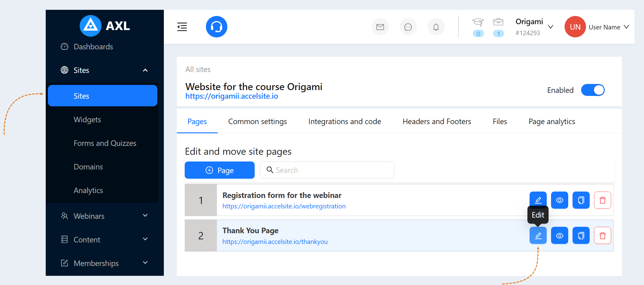
Task: Click the Dashboards gauge icon
Action: pyautogui.click(x=64, y=47)
